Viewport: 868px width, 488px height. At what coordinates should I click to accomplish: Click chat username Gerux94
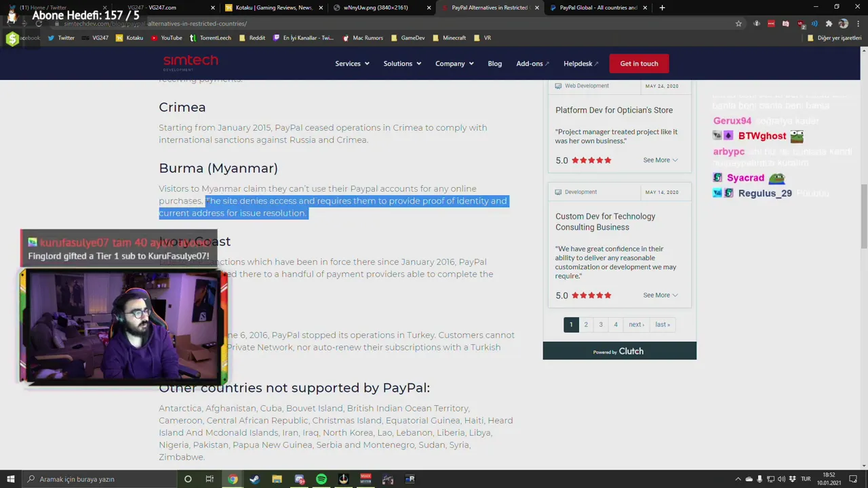coord(732,121)
